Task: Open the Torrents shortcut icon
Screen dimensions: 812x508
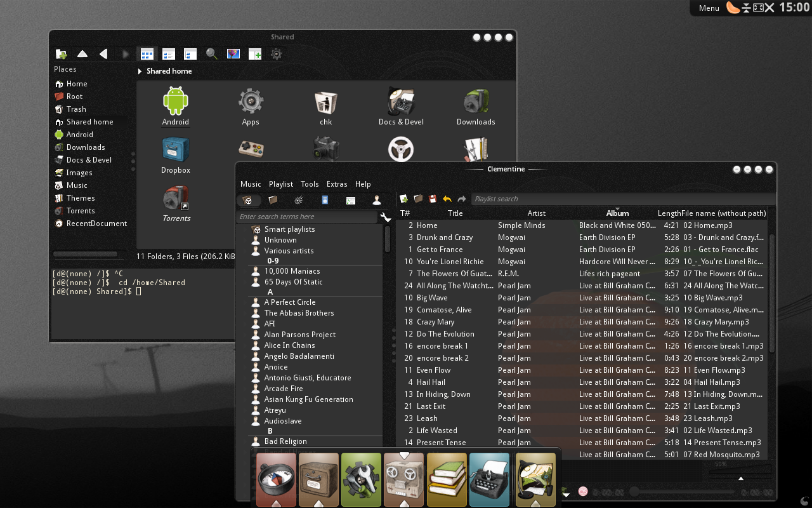Action: [176, 197]
